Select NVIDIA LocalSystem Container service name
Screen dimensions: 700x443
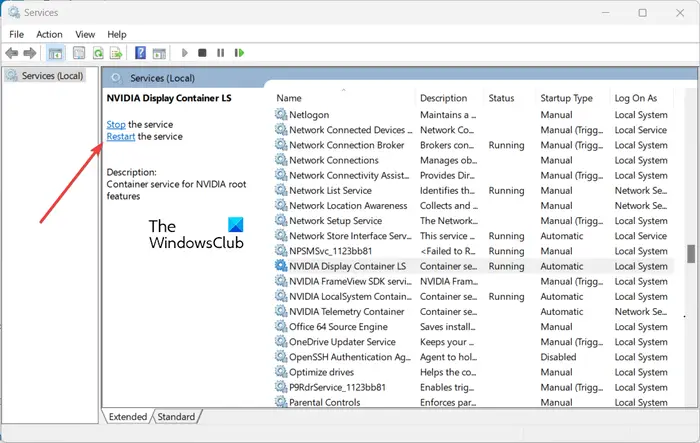350,297
